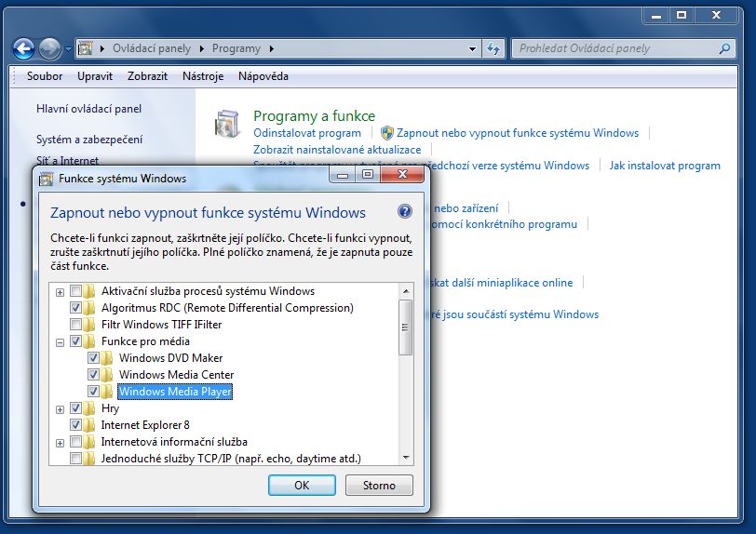
Task: Check Jednoduché služby TCP/IP checkbox
Action: tap(75, 458)
